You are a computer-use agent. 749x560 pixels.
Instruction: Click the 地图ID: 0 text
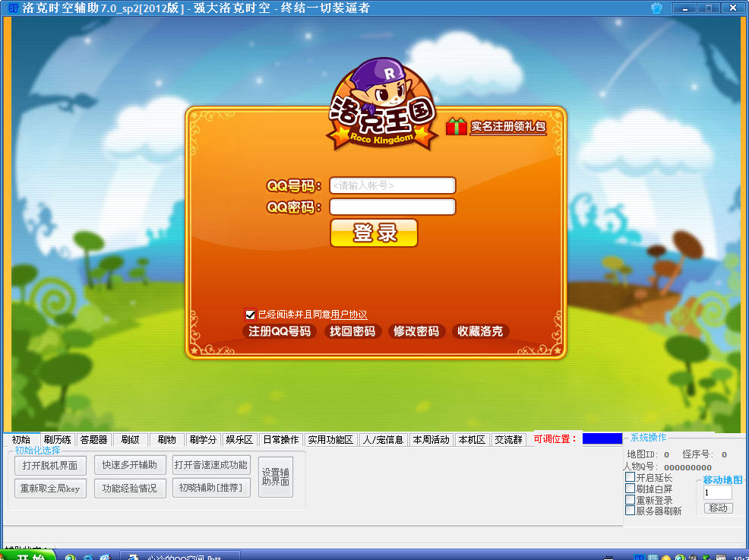(x=648, y=454)
